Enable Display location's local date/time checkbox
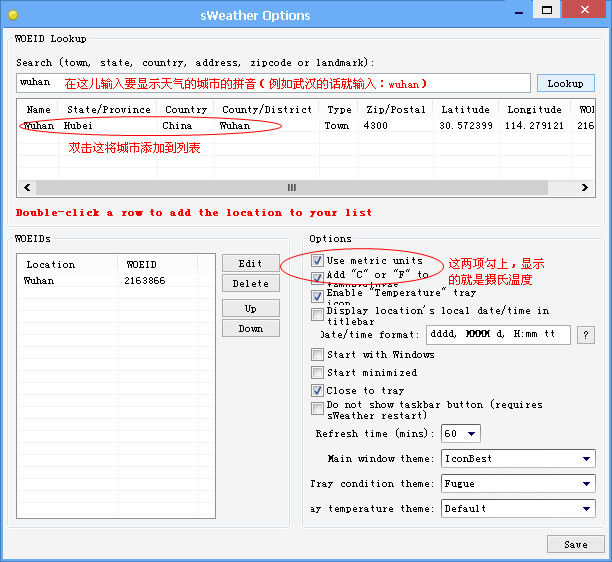This screenshot has width=612, height=562. [317, 315]
